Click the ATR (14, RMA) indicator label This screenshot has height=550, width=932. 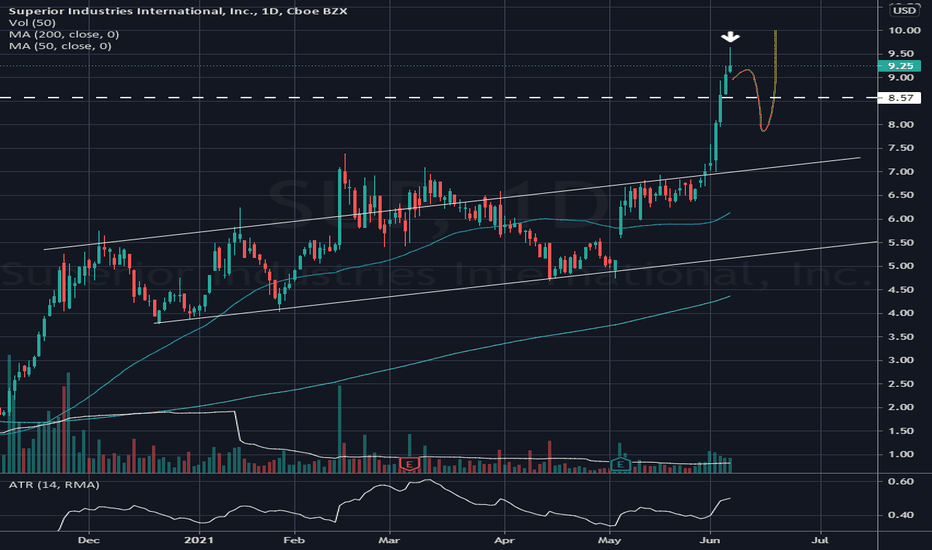(54, 485)
